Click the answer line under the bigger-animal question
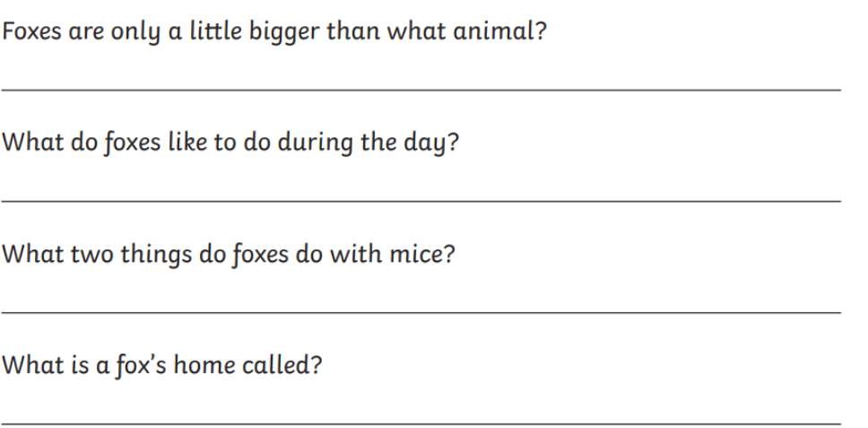Viewport: 868px width, 428px height. click(421, 89)
